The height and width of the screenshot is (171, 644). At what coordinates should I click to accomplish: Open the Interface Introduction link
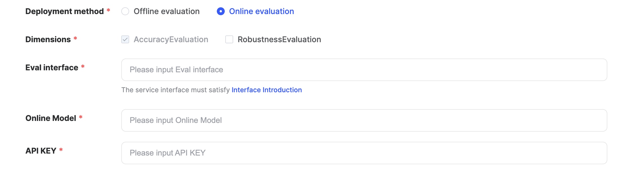point(266,90)
